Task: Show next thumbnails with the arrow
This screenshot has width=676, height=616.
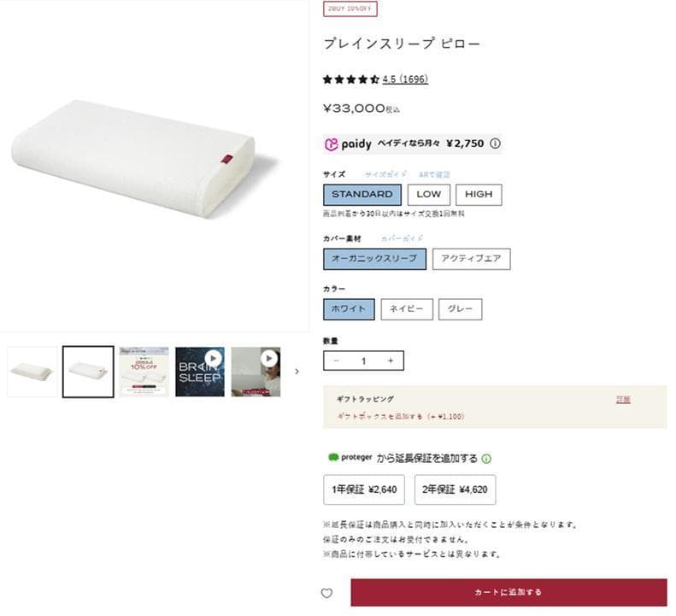Action: (x=297, y=371)
